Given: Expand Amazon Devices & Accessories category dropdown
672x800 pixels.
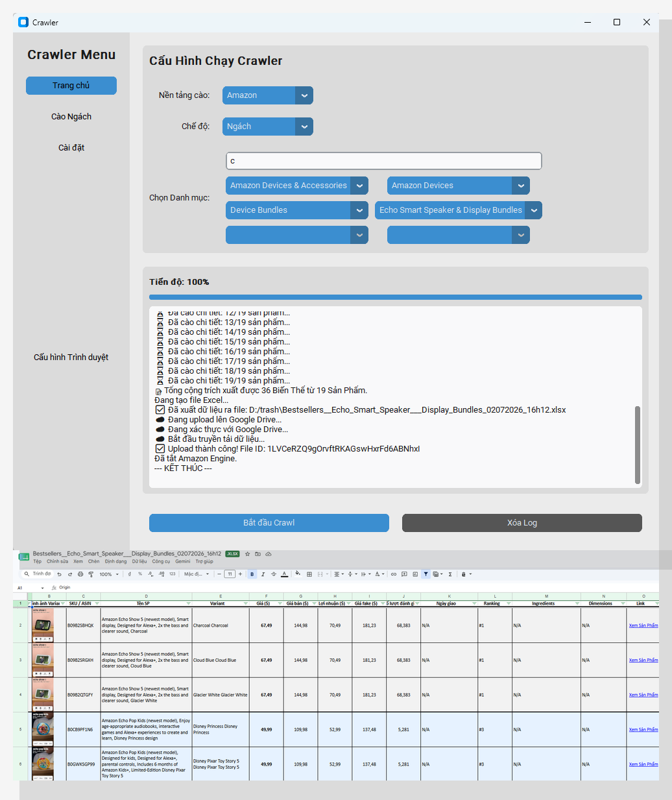Looking at the screenshot, I should 297,186.
